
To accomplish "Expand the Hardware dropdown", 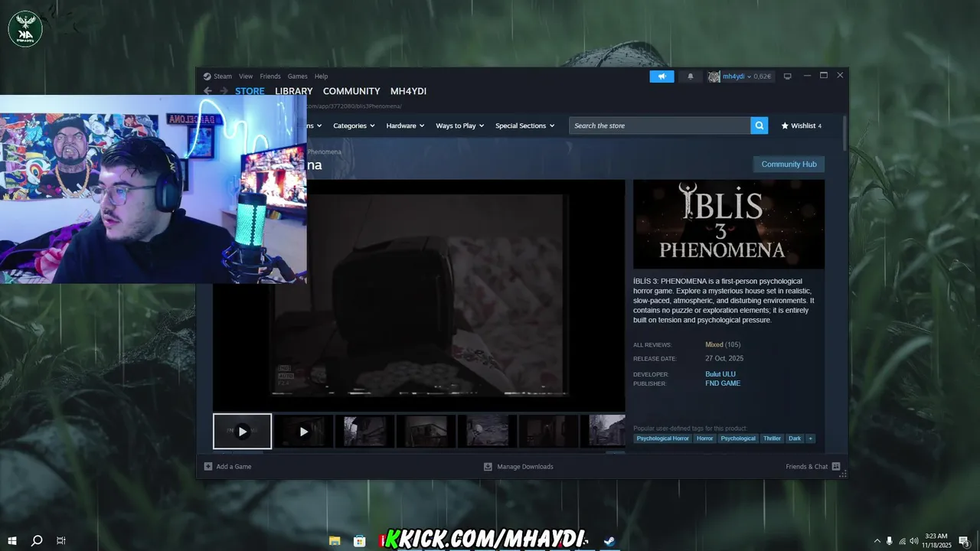I will pos(406,126).
